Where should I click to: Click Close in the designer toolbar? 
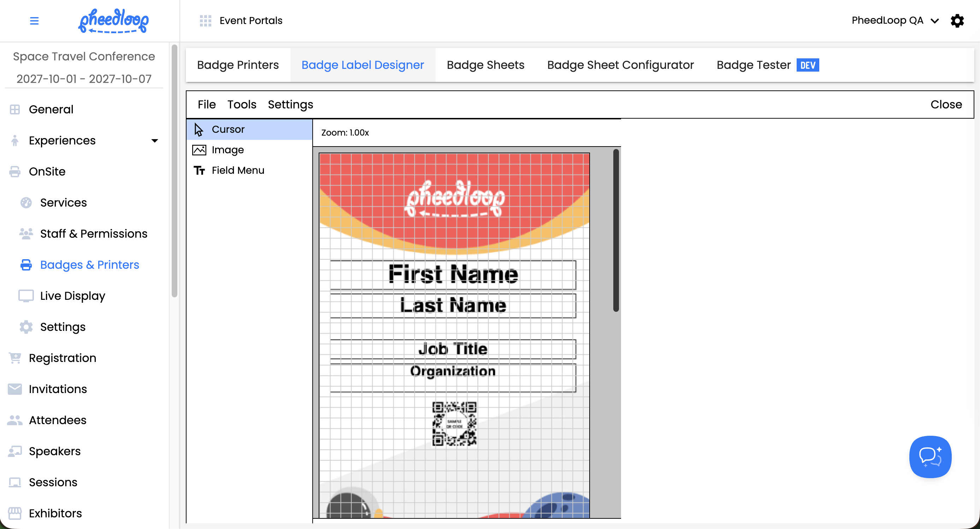[946, 105]
